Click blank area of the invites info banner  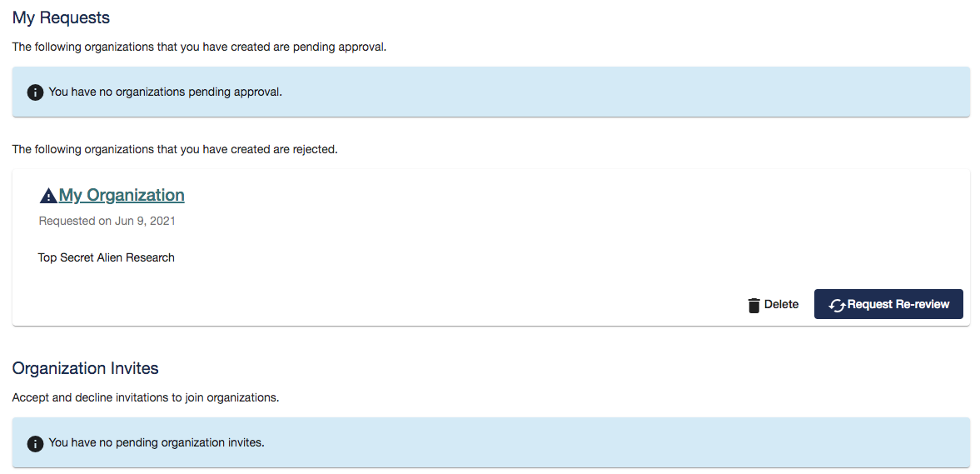pyautogui.click(x=624, y=442)
